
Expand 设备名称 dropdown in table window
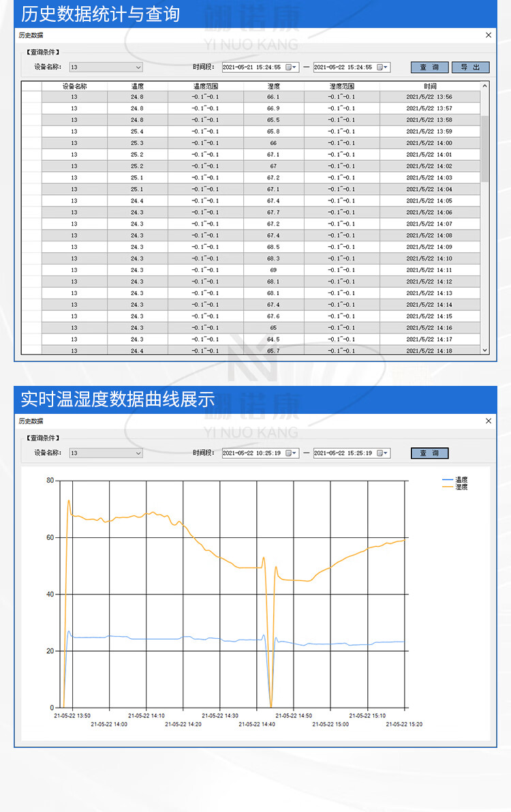(138, 67)
